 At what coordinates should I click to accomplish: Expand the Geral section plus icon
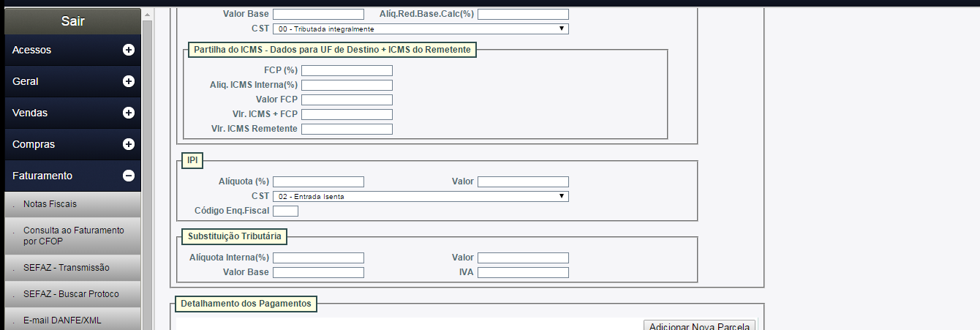(x=129, y=81)
